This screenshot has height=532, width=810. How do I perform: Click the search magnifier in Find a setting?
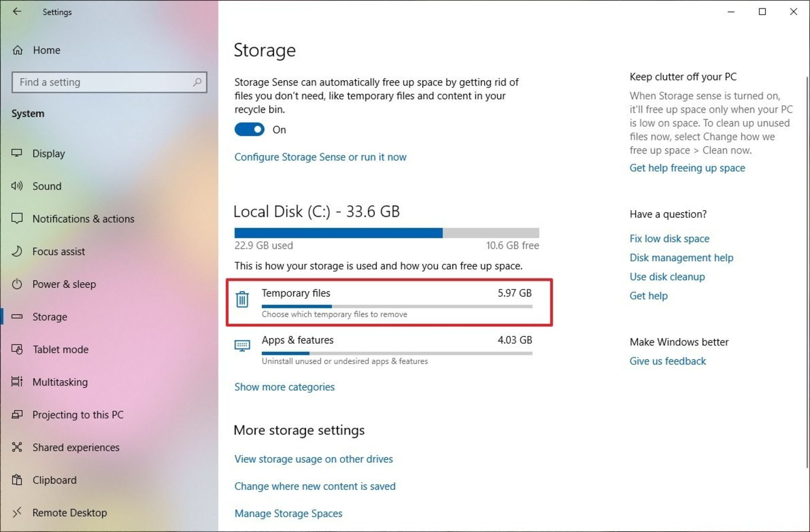click(x=197, y=82)
